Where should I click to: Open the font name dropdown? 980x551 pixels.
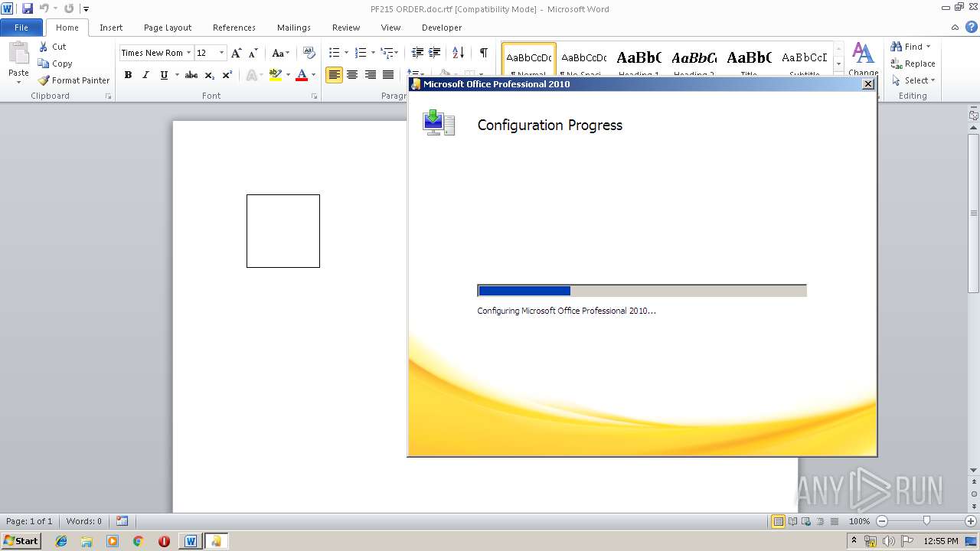[188, 53]
